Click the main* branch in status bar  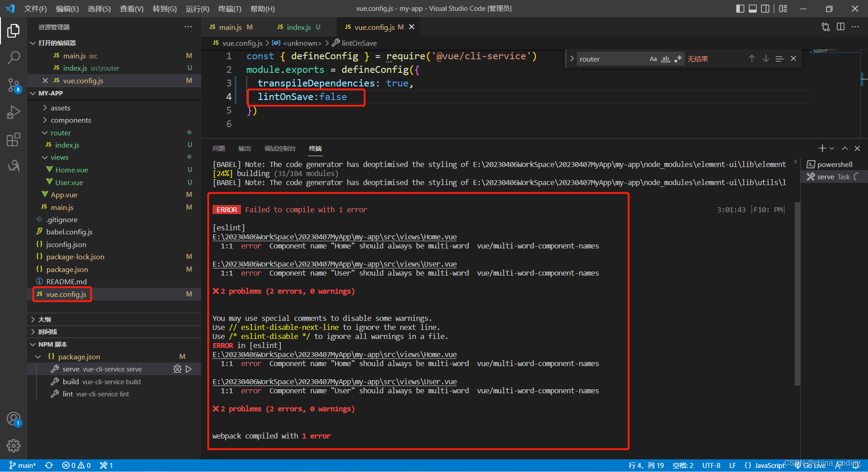coord(23,465)
